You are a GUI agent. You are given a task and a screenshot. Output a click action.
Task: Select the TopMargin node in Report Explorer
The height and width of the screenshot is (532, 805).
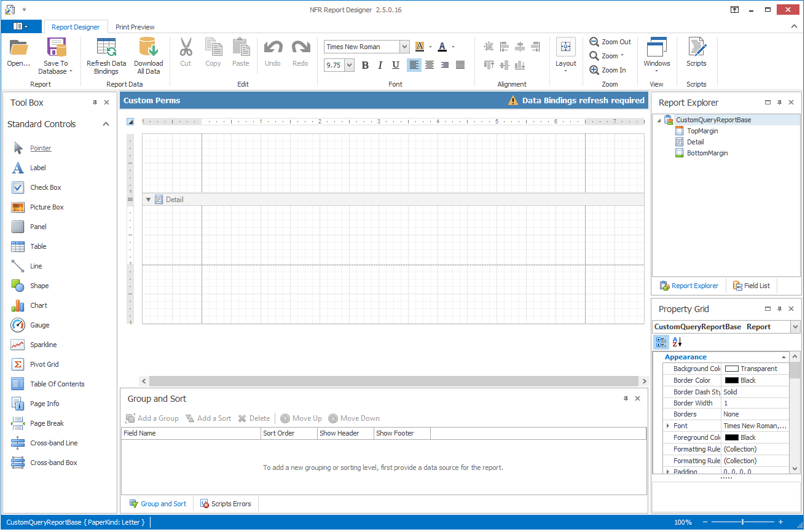point(702,131)
